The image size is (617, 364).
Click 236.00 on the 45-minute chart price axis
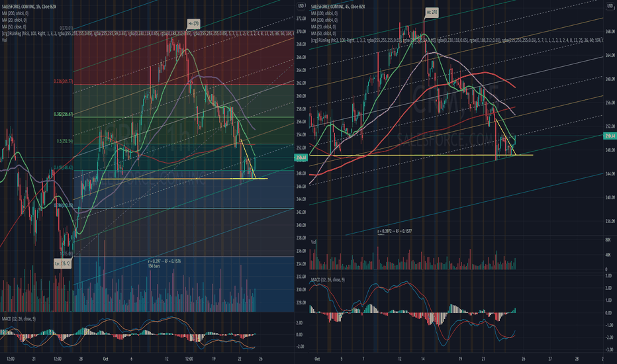610,221
